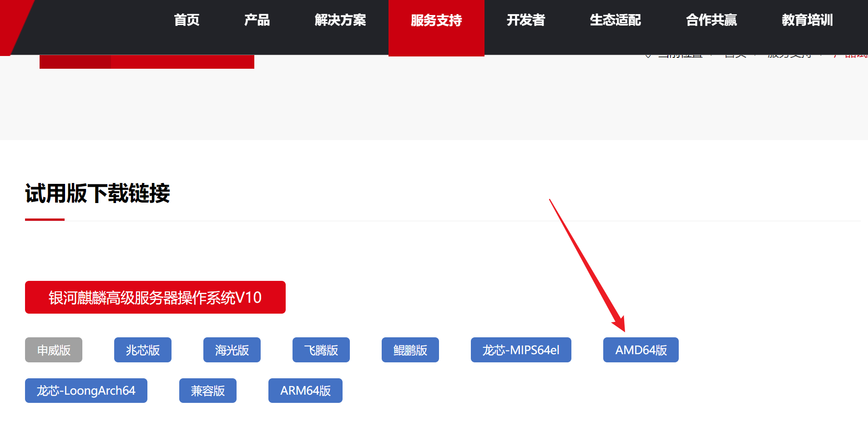This screenshot has width=868, height=432.
Task: Open the 教育培训 navigation menu
Action: (807, 20)
